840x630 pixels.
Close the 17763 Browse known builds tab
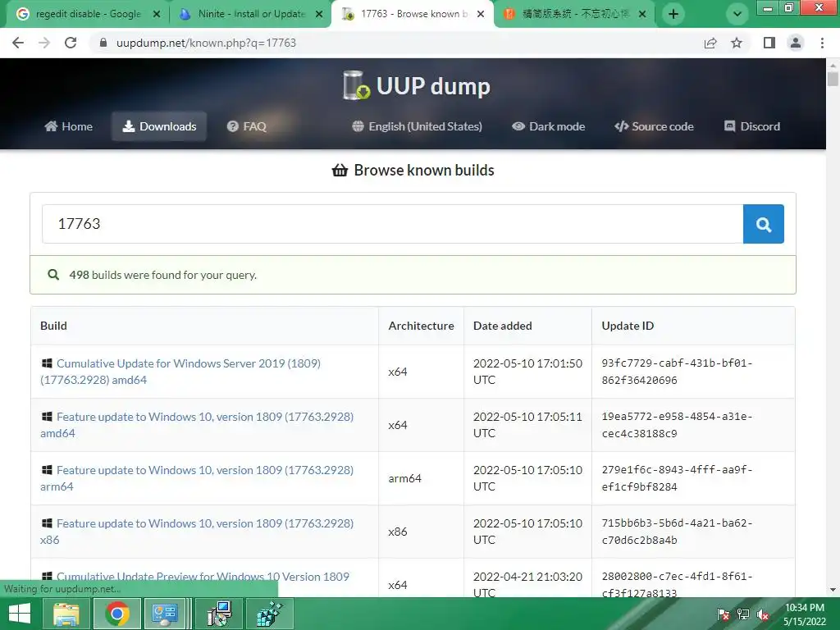coord(481,14)
